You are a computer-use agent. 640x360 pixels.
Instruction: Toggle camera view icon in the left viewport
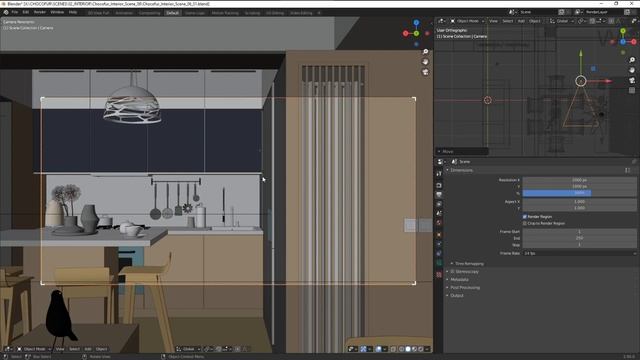[x=425, y=72]
